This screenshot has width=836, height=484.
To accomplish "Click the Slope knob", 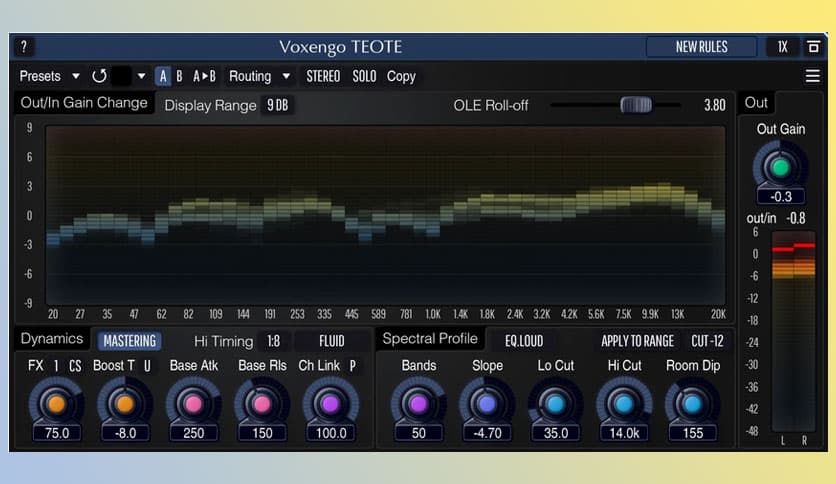I will click(487, 404).
